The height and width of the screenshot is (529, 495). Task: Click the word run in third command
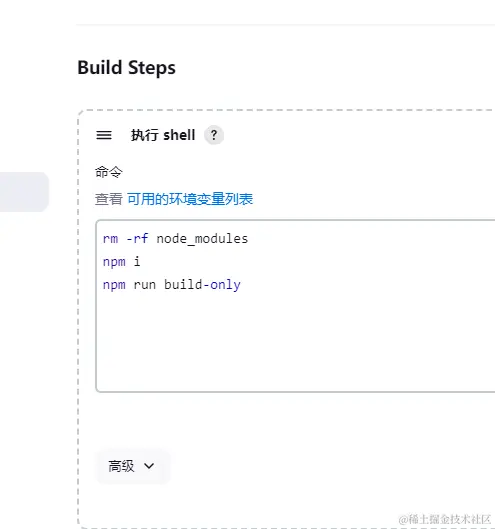(145, 285)
